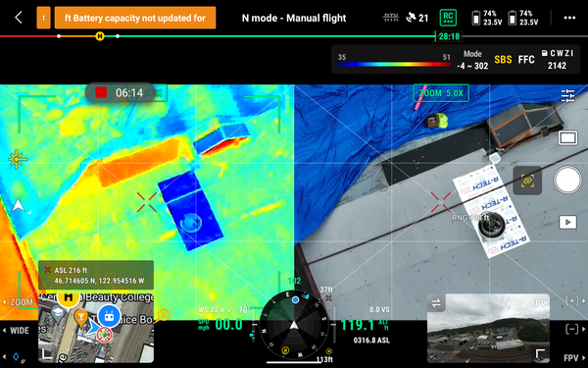Viewport: 588px width, 368px height.
Task: Go back with the left arrow
Action: pos(19,18)
